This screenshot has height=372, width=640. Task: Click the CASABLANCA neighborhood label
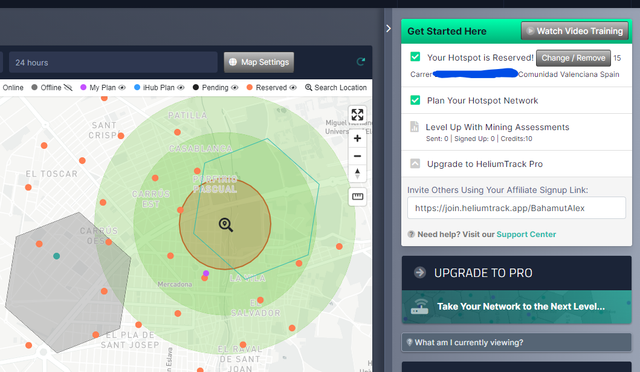201,149
